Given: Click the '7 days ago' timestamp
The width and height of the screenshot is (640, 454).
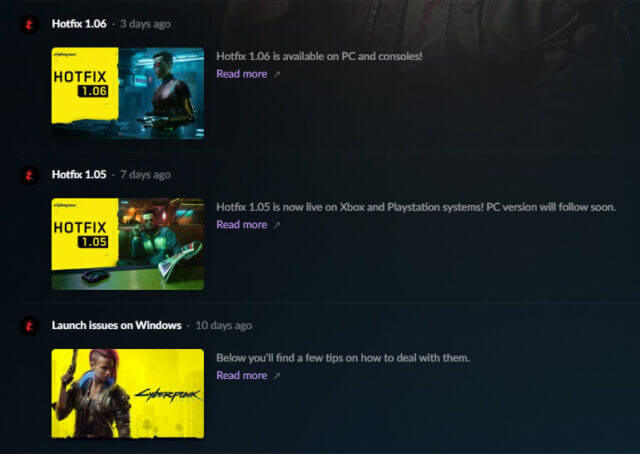Looking at the screenshot, I should point(145,175).
